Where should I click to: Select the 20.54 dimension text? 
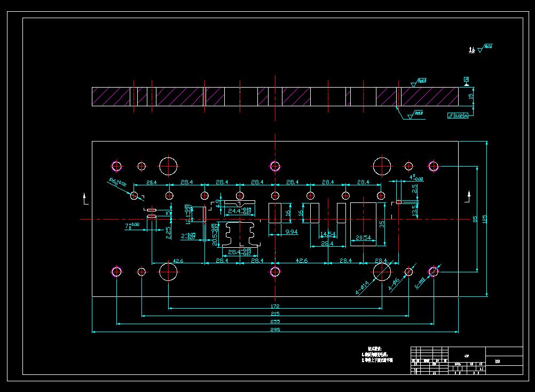[x=363, y=238]
